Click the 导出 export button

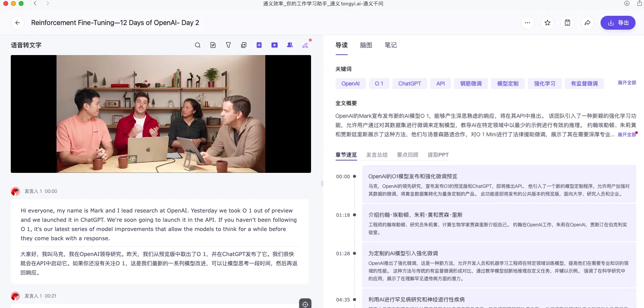tap(618, 23)
